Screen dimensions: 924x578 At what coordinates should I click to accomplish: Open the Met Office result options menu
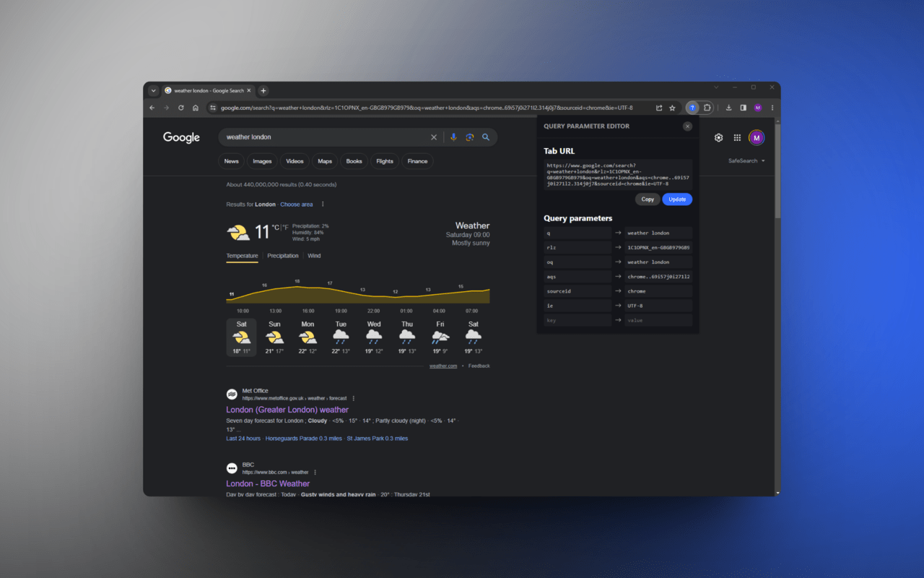click(x=353, y=398)
